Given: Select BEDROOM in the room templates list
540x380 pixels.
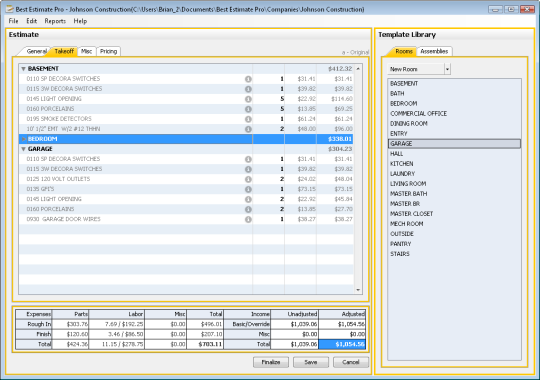Looking at the screenshot, I should click(454, 104).
